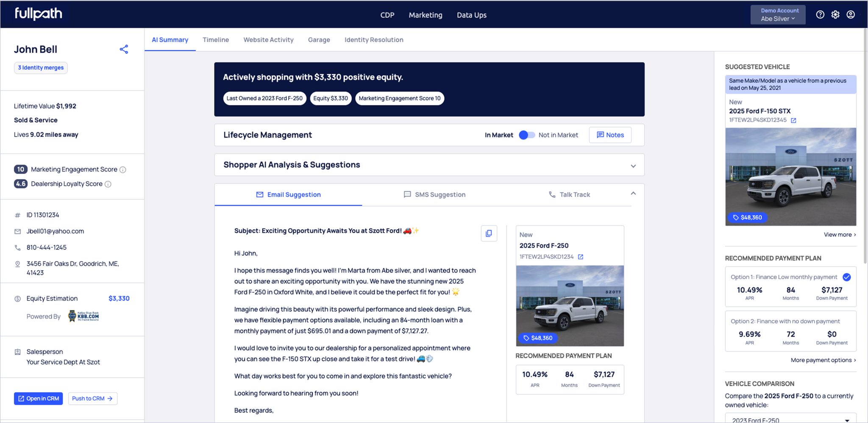Open the Data Ups menu
The width and height of the screenshot is (868, 423).
[472, 15]
